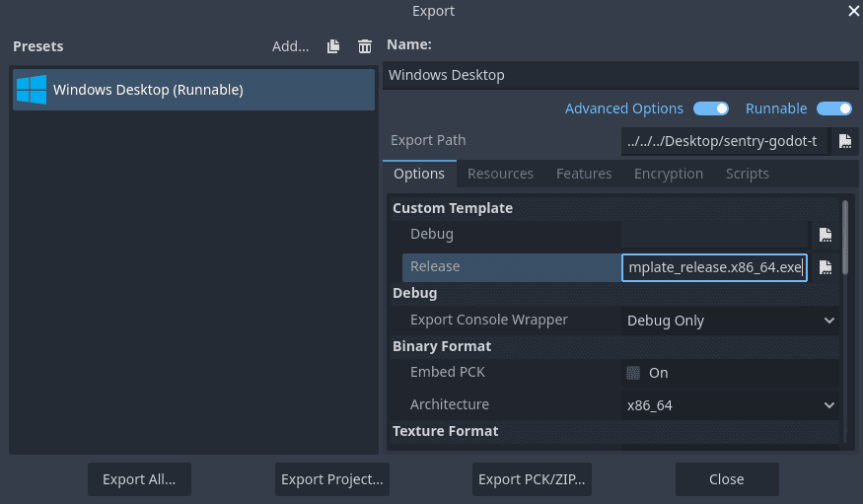Open Export Console Wrapper dropdown
Screen dimensions: 863x504
coord(730,321)
